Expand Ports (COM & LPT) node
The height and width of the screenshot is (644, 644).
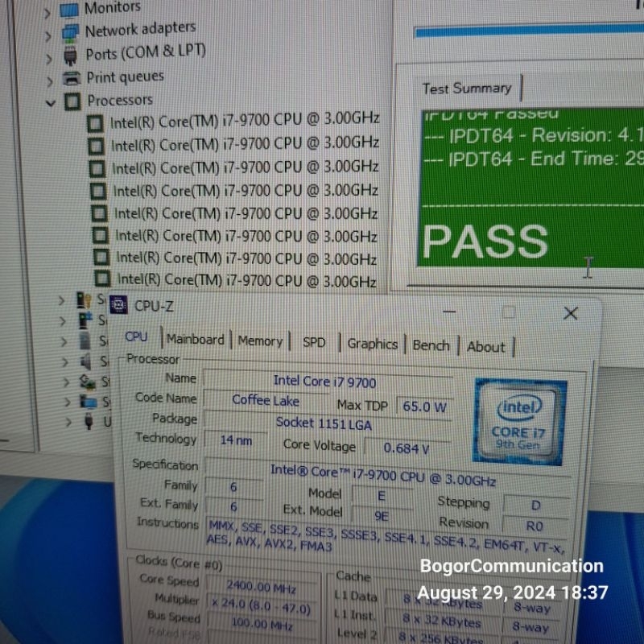[49, 59]
